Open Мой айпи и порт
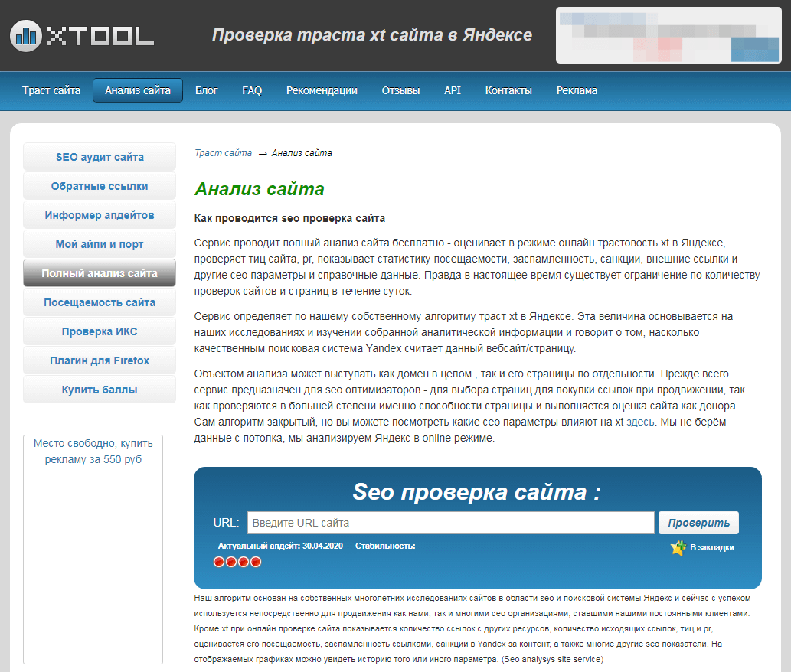The height and width of the screenshot is (672, 791). (x=100, y=244)
